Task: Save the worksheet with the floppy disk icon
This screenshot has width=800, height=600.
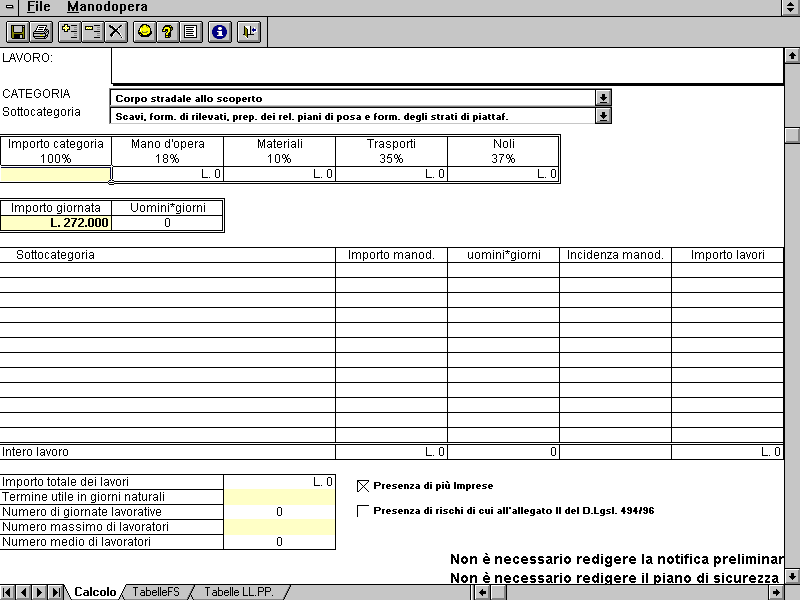Action: [x=18, y=32]
